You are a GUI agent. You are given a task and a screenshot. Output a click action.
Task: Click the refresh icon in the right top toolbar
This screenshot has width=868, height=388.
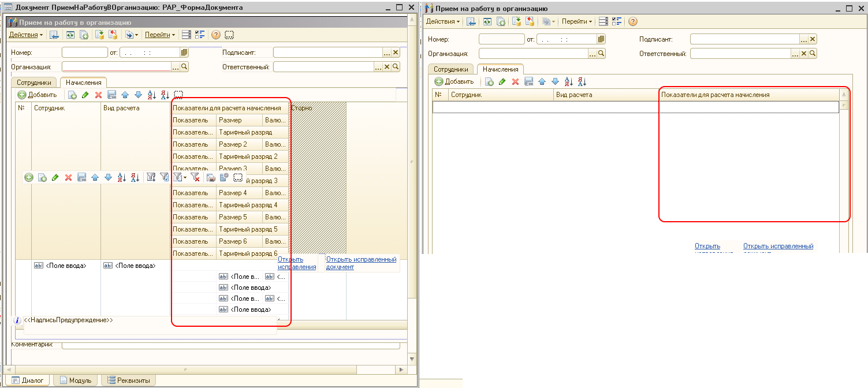click(x=487, y=21)
